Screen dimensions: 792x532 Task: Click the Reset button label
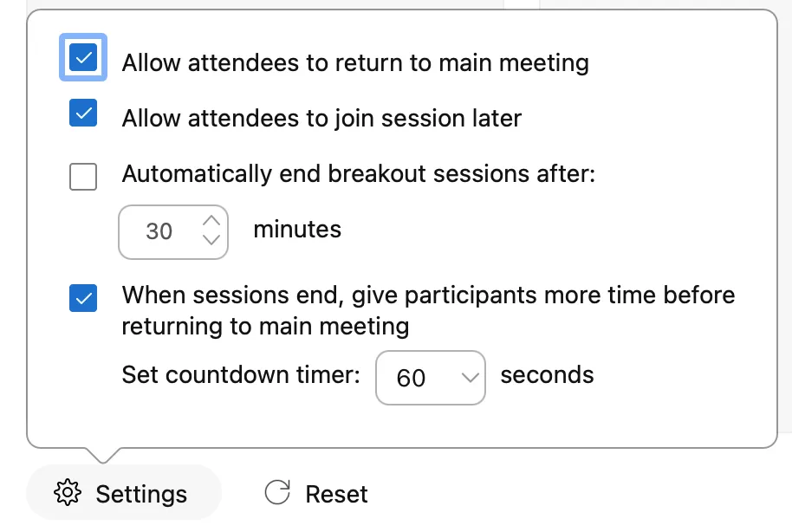click(336, 494)
